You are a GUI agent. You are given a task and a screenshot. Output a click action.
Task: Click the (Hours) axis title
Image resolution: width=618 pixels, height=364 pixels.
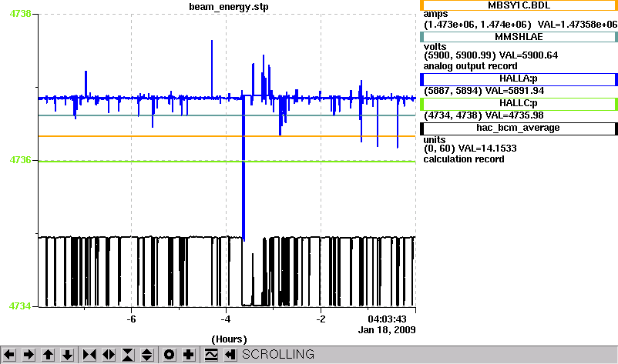click(229, 339)
